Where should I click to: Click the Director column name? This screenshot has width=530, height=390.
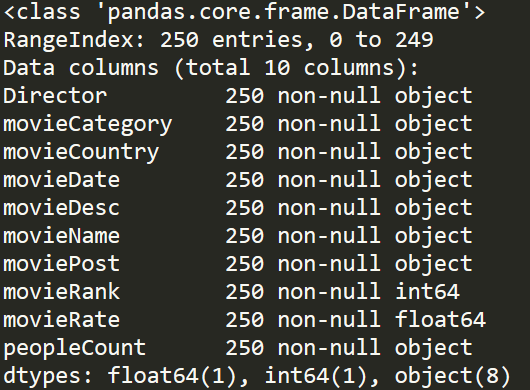55,96
